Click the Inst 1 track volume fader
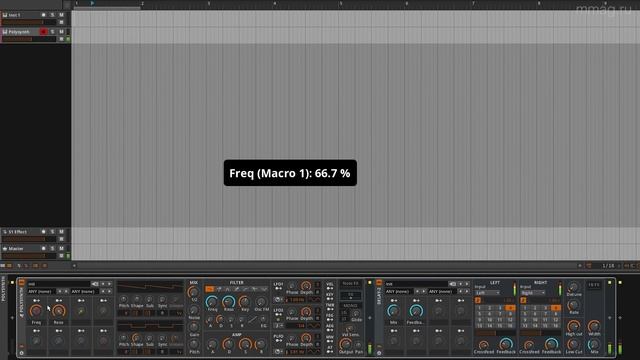Viewport: 640px width, 360px height. point(29,22)
